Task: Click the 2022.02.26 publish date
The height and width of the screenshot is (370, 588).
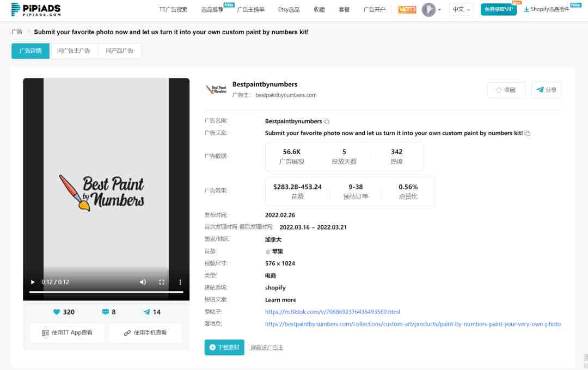Action: click(280, 215)
